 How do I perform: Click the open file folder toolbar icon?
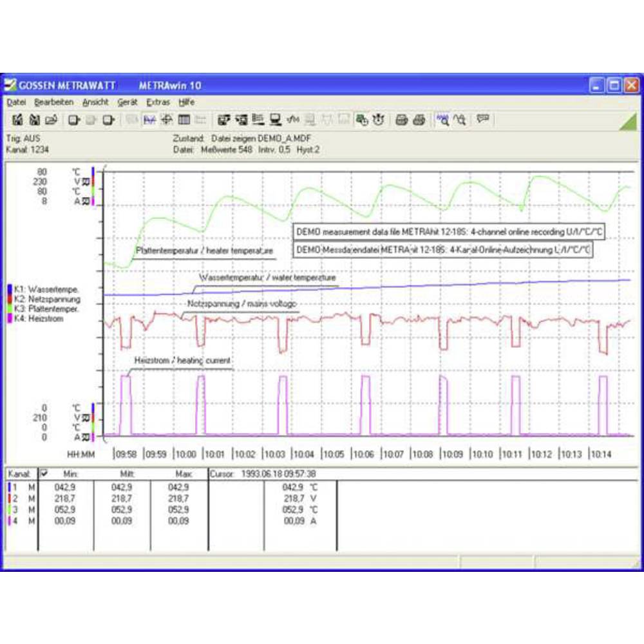coord(51,120)
